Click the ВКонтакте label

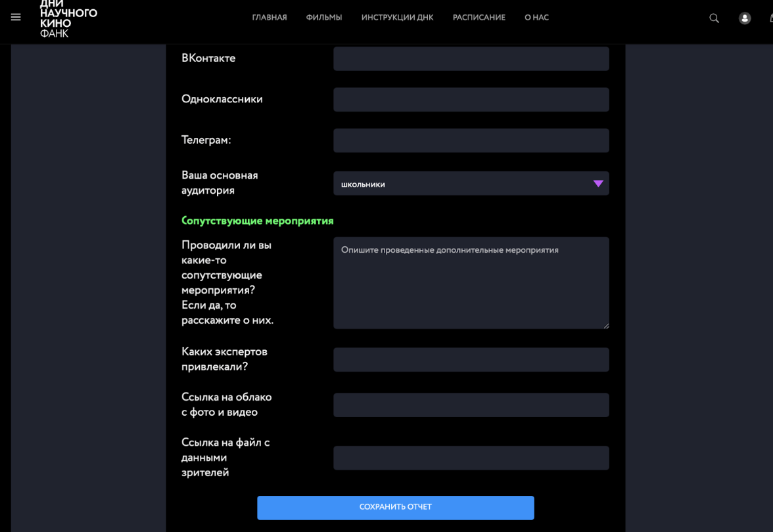tap(208, 58)
